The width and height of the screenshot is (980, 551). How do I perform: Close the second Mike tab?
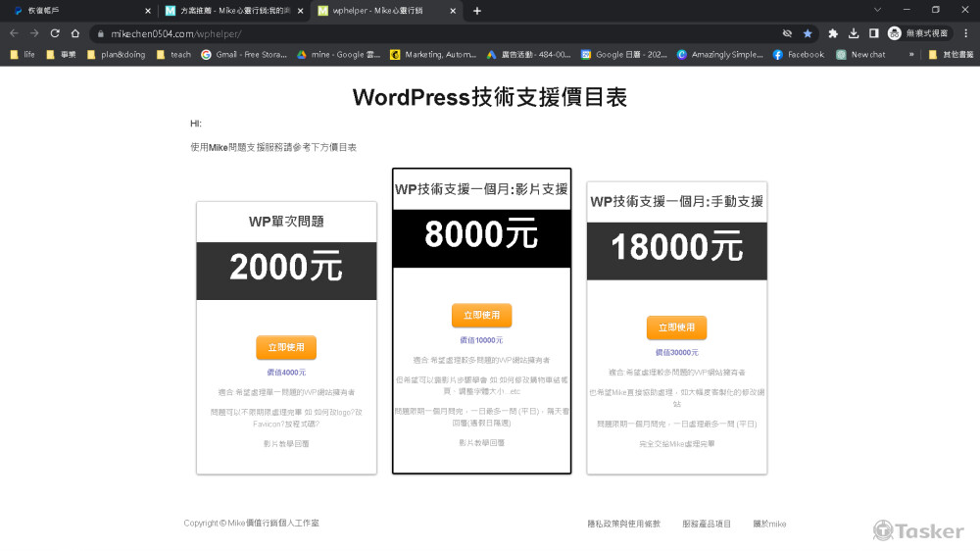coord(300,11)
